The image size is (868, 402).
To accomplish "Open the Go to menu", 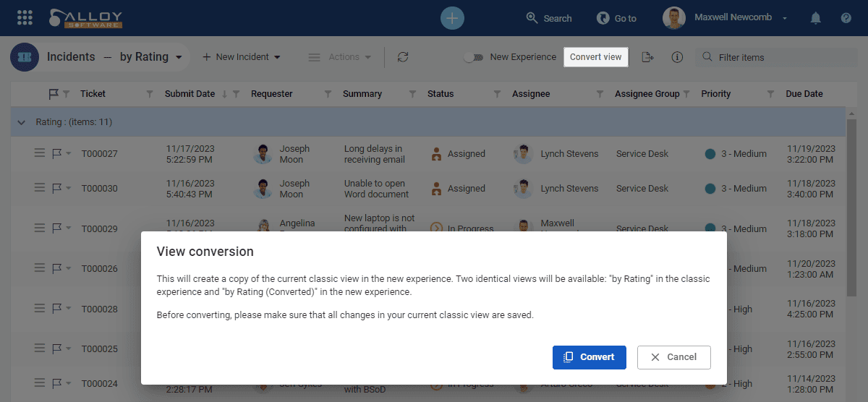I will [616, 18].
